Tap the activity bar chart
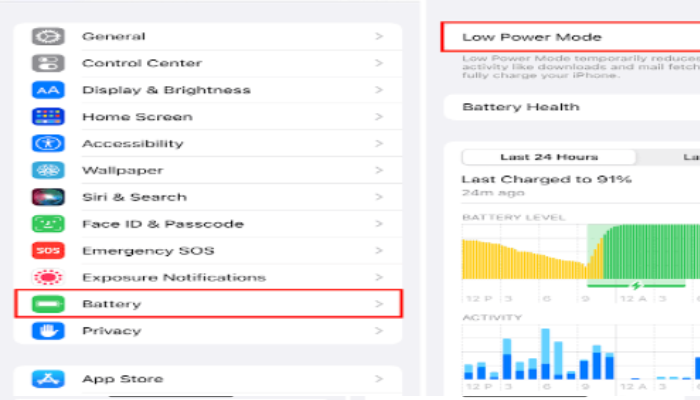 click(581, 353)
